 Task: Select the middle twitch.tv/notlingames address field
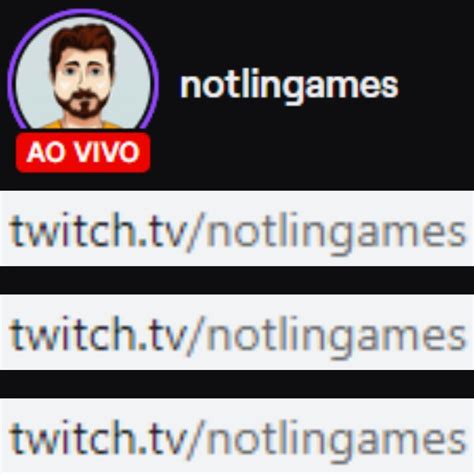[237, 332]
